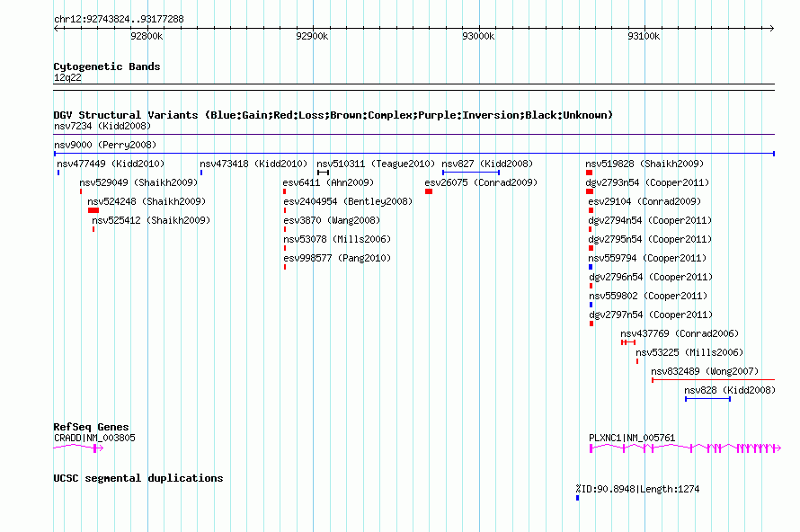Click the blue span under nsv828
Image resolution: width=800 pixels, height=532 pixels.
point(707,399)
